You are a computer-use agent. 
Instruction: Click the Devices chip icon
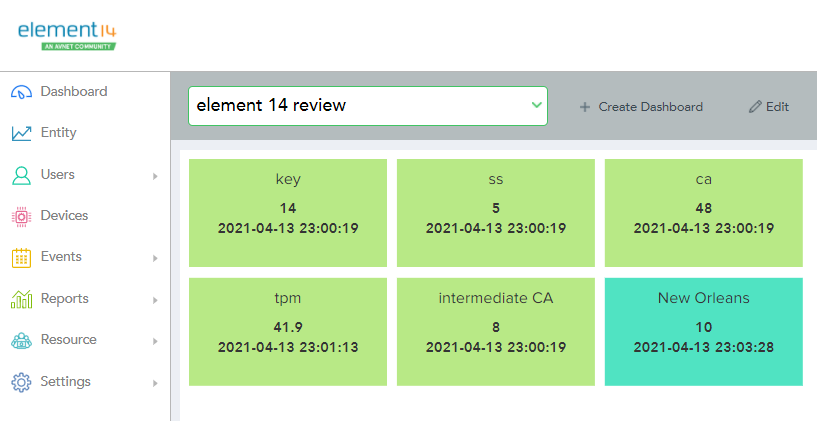(x=21, y=216)
